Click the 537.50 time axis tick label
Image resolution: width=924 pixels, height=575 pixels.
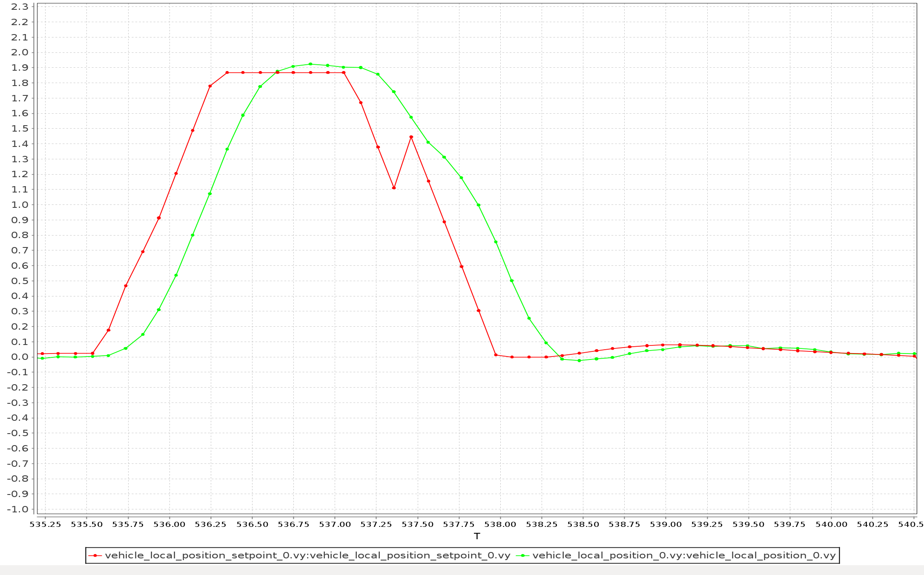pos(418,525)
